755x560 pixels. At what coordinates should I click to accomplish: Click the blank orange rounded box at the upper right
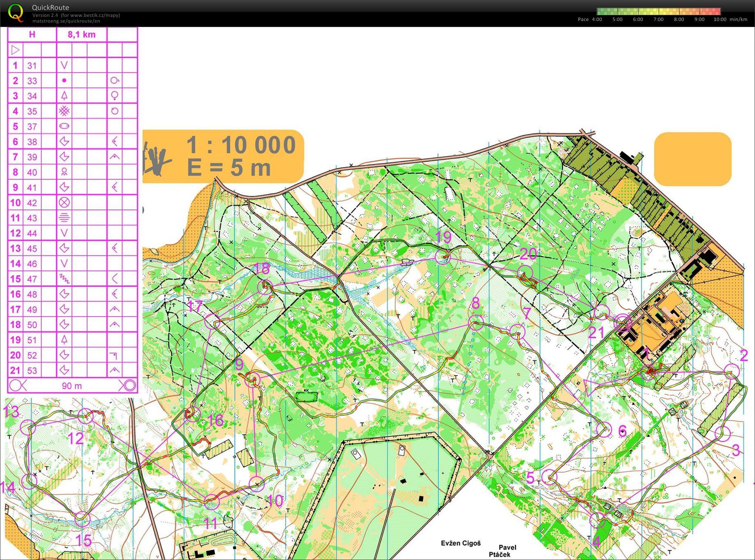pos(693,159)
